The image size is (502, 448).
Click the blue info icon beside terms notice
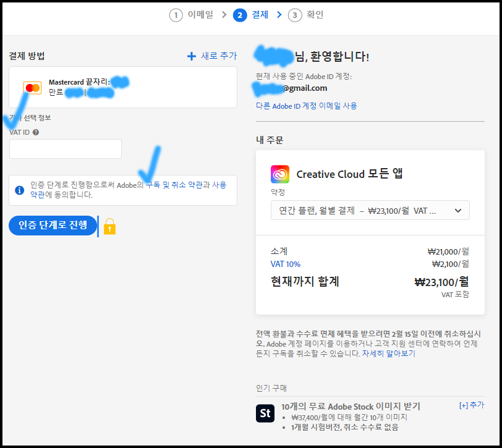[x=20, y=190]
